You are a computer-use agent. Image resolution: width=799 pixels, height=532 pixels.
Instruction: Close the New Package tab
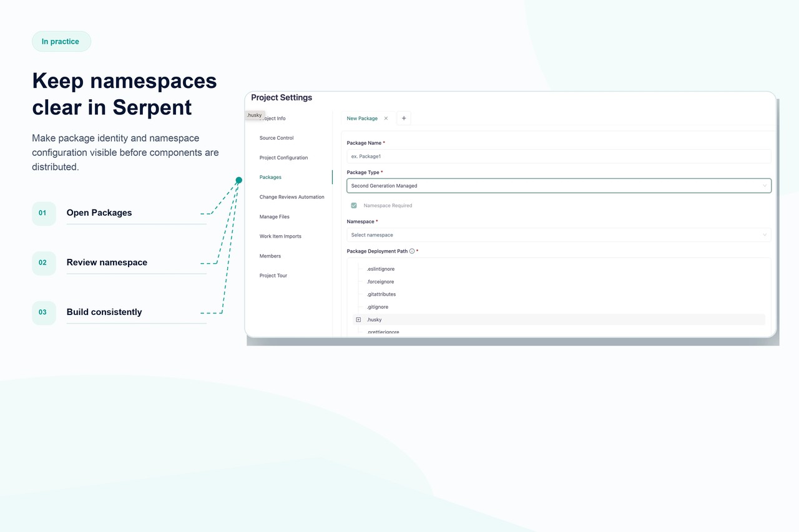pyautogui.click(x=386, y=118)
